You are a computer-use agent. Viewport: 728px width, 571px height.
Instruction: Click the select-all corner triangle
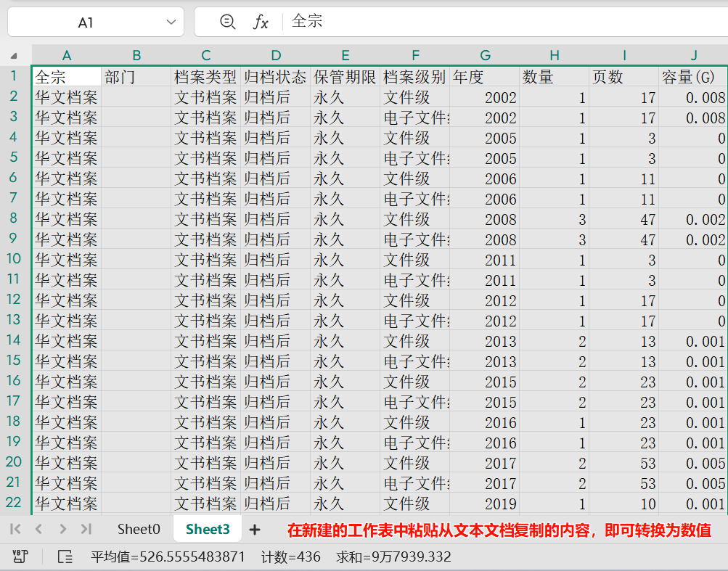tap(15, 56)
